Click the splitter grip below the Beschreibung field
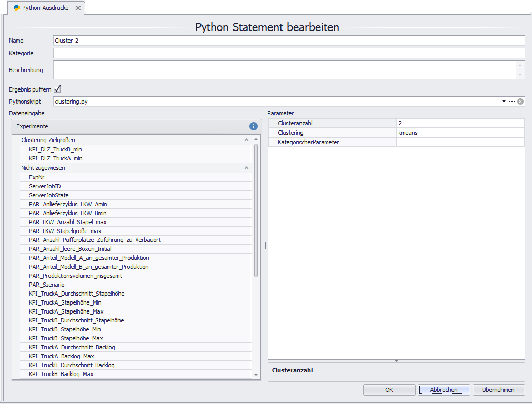The height and width of the screenshot is (404, 532). tap(267, 81)
